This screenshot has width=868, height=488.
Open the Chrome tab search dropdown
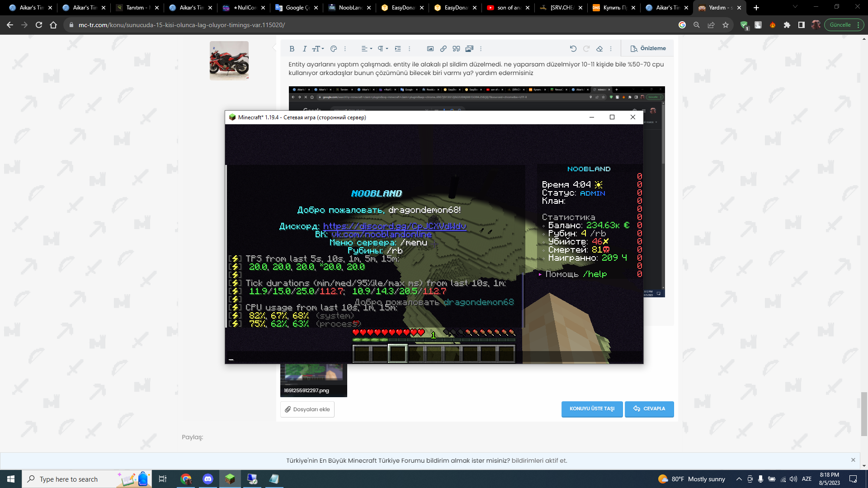pyautogui.click(x=795, y=7)
